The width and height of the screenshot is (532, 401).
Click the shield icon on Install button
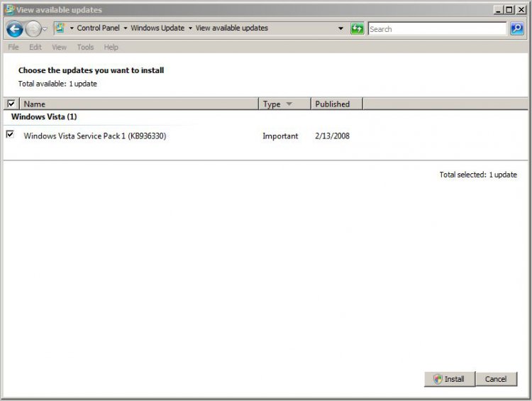tap(438, 379)
